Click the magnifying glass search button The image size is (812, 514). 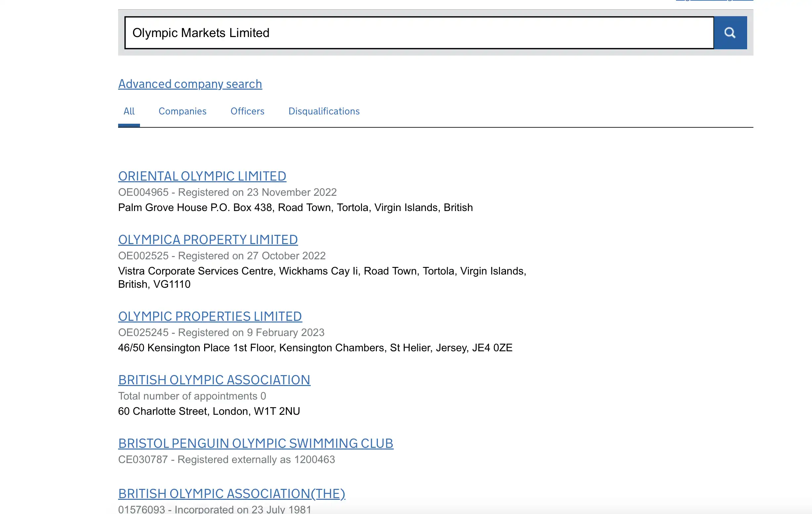point(730,33)
